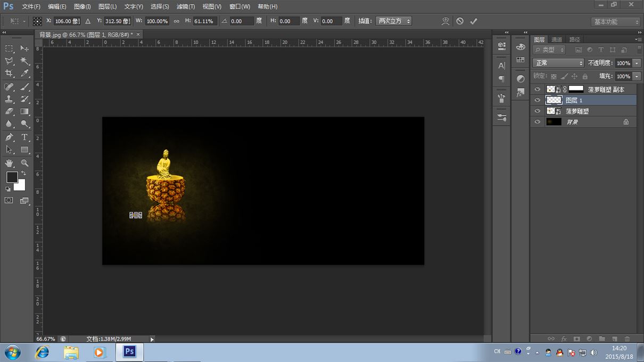Select the Brush tool
Image resolution: width=644 pixels, height=362 pixels.
click(24, 87)
